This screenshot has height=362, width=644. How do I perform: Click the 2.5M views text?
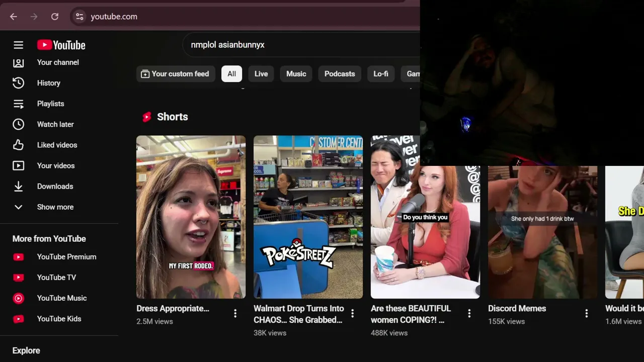tap(154, 322)
